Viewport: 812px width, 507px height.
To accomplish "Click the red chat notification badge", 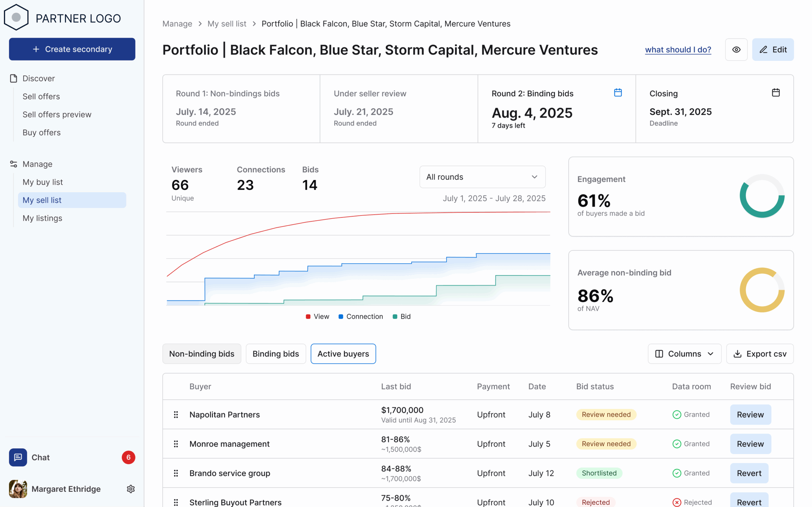I will point(128,457).
